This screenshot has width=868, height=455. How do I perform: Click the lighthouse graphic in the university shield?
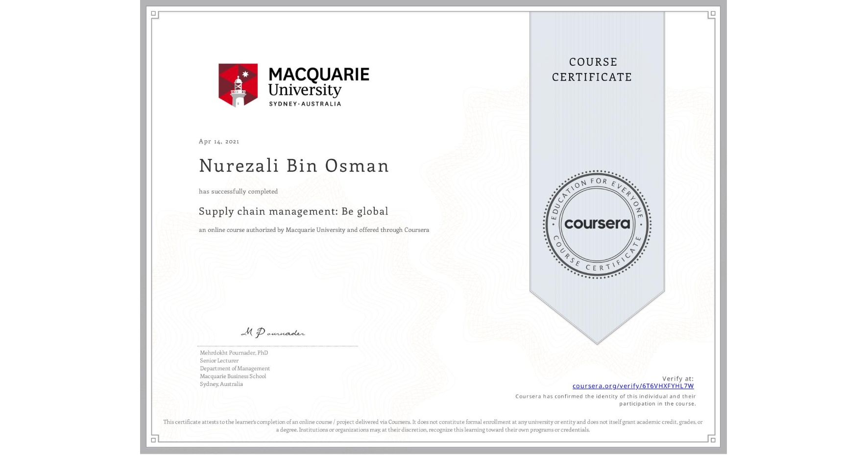(237, 91)
